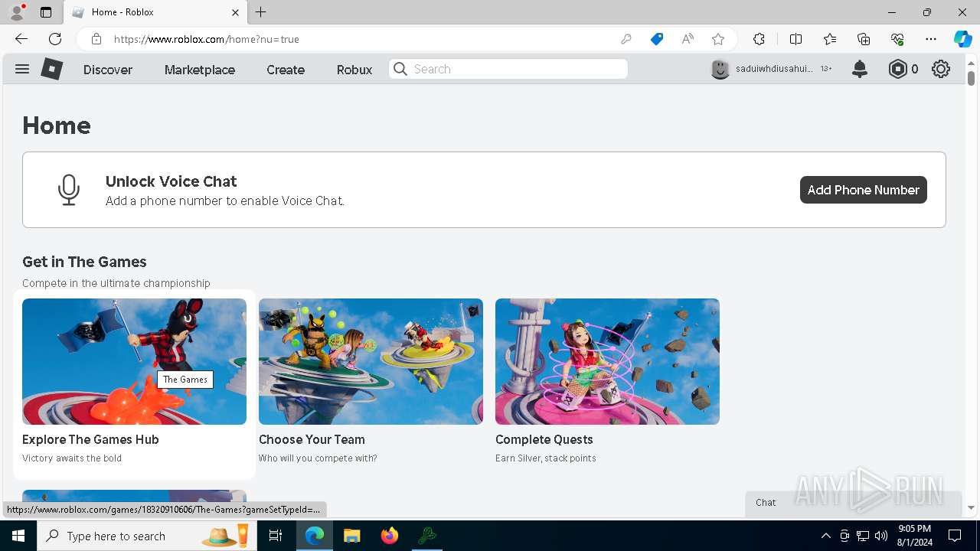This screenshot has width=980, height=551.
Task: Open Explore The Games Hub thumbnail
Action: click(x=134, y=361)
